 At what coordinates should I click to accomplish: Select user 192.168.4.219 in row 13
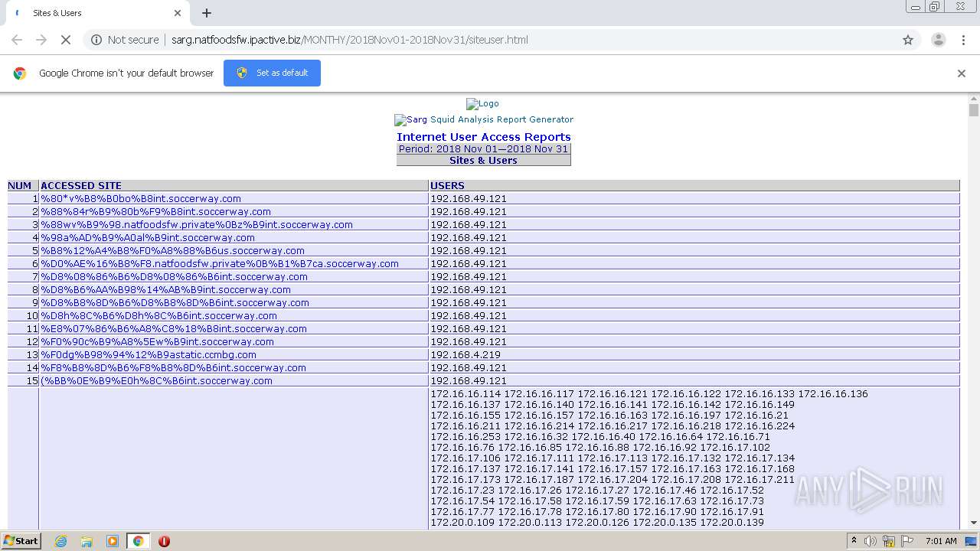point(465,355)
